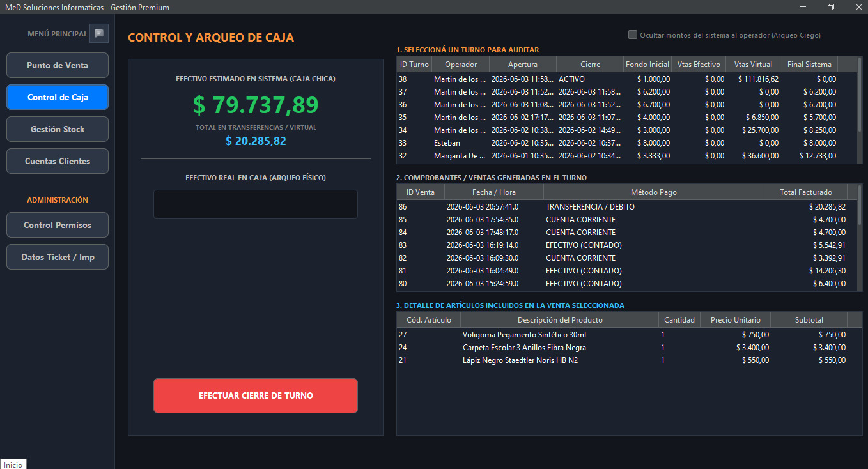Screen dimensions: 868x469
Task: Click the Cód. Artículo column header
Action: pos(429,320)
